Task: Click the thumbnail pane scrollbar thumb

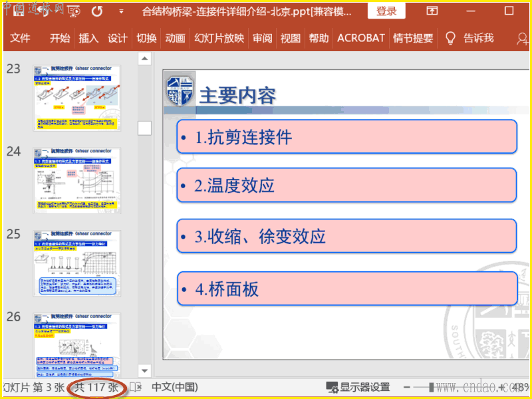Action: pyautogui.click(x=144, y=128)
